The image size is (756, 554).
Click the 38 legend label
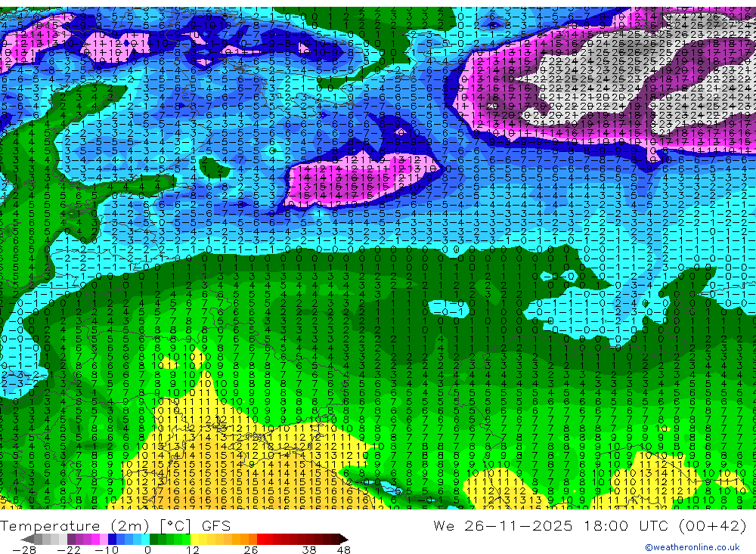(x=308, y=549)
